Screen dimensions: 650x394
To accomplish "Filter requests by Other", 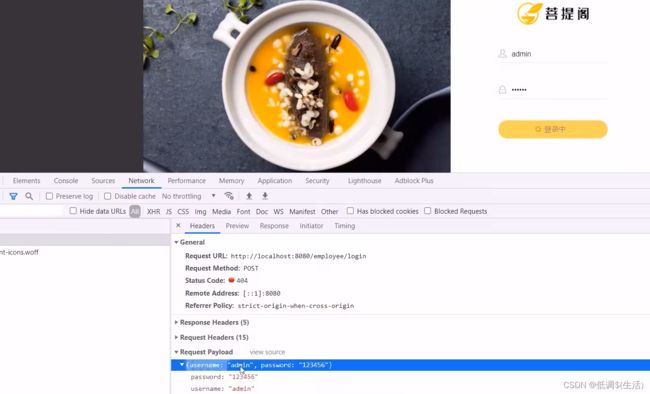I will pos(330,212).
